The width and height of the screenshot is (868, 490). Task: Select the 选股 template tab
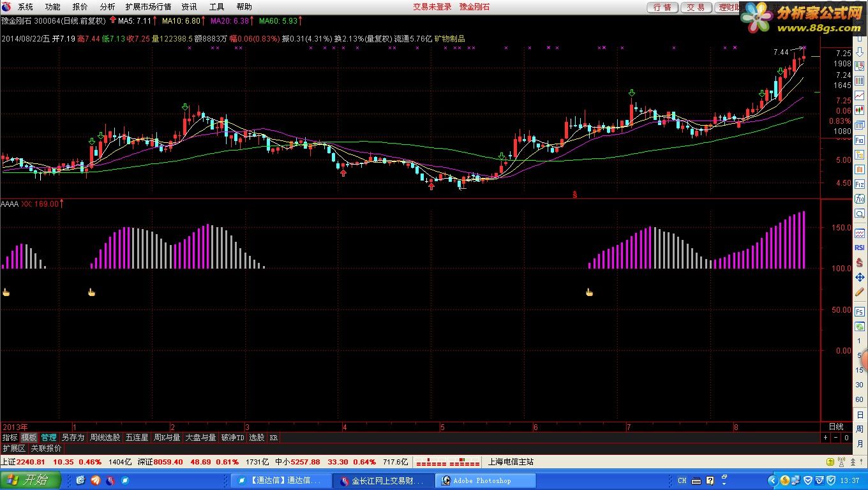pos(257,438)
